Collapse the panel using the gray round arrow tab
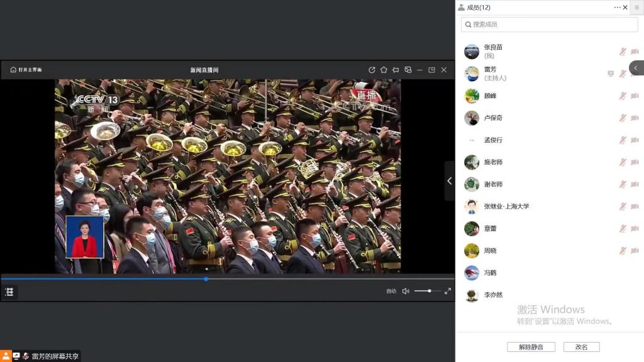 point(636,68)
